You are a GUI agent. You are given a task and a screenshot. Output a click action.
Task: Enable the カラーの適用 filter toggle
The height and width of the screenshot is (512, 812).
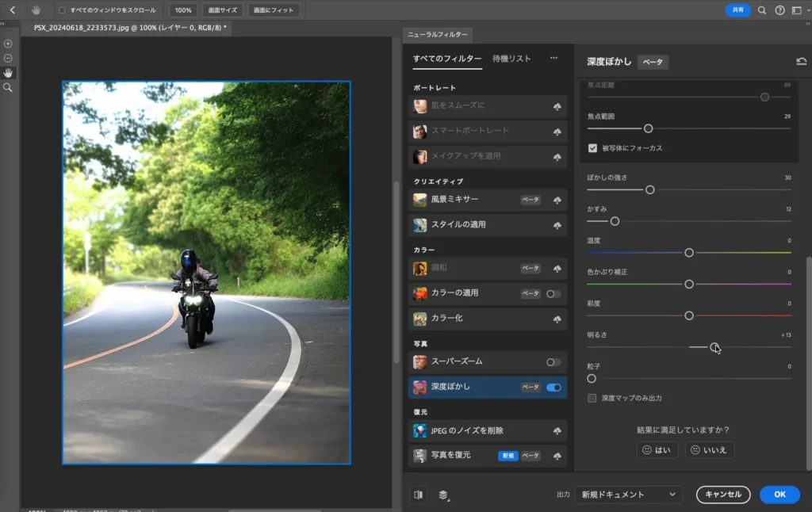pyautogui.click(x=553, y=293)
